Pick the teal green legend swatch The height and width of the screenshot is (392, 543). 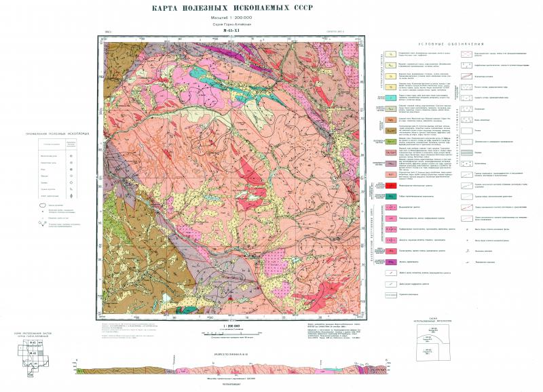[x=391, y=196]
